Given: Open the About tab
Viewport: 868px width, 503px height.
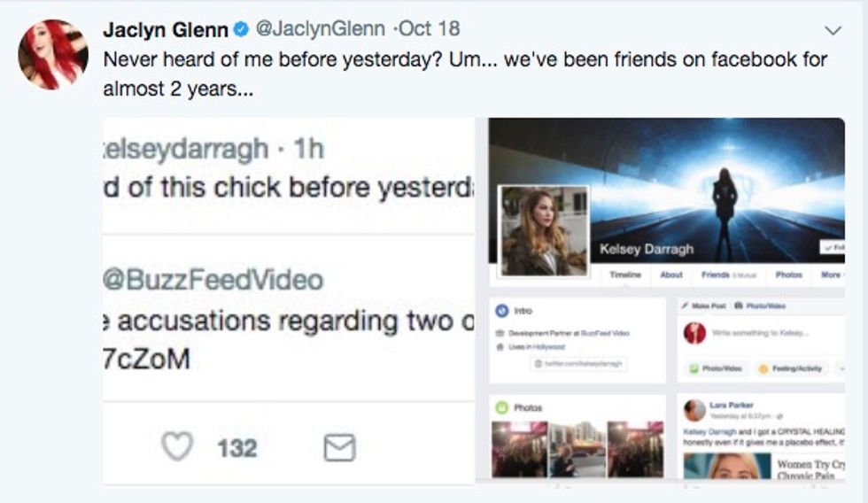Looking at the screenshot, I should 671,275.
